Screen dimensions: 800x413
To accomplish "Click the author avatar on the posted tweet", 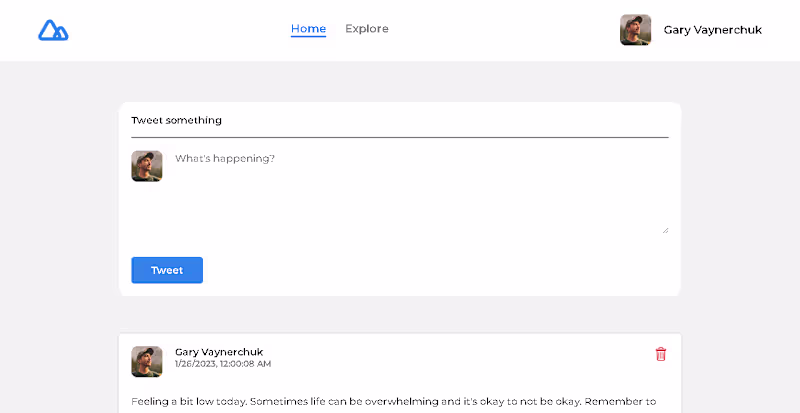I will pyautogui.click(x=147, y=362).
